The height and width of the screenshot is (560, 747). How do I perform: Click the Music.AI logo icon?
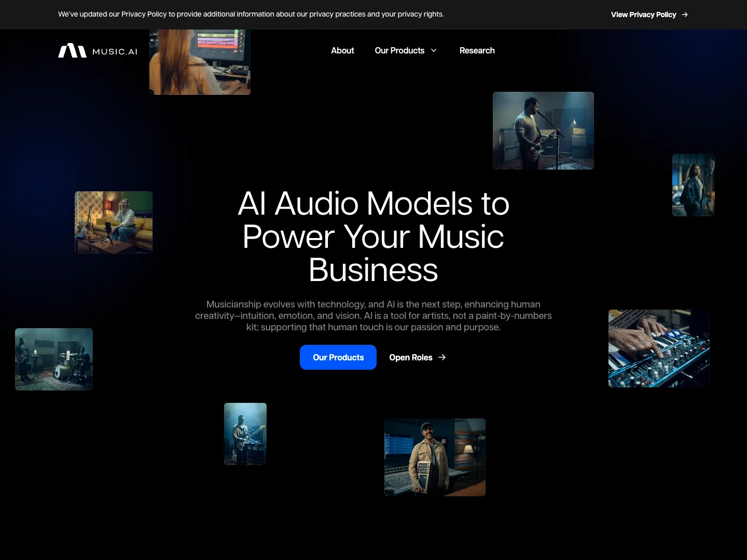72,50
